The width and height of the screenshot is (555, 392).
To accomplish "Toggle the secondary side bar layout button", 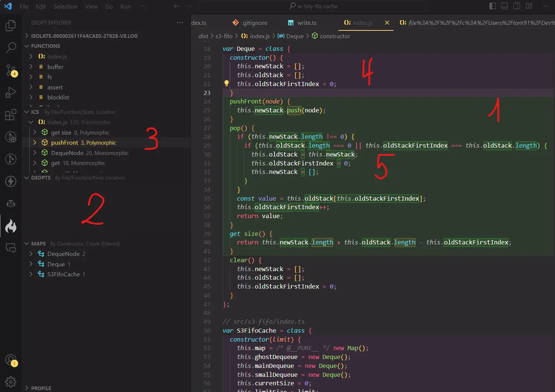I will [x=517, y=6].
